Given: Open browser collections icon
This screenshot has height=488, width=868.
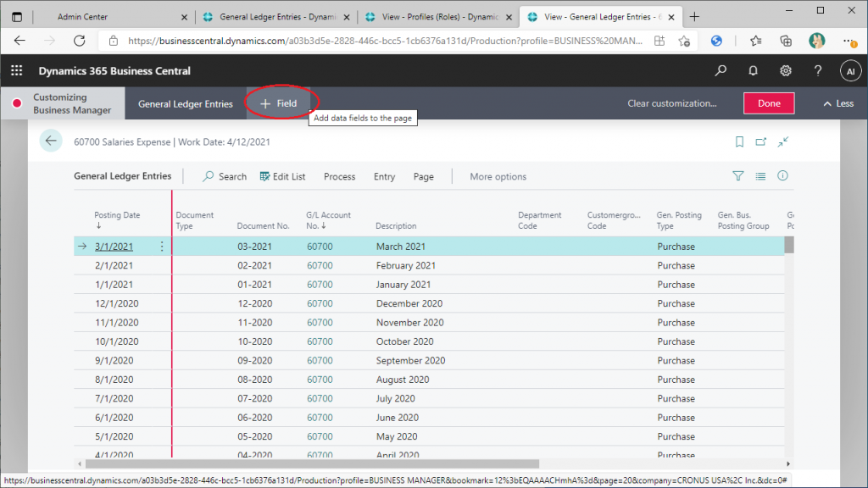Looking at the screenshot, I should [786, 41].
